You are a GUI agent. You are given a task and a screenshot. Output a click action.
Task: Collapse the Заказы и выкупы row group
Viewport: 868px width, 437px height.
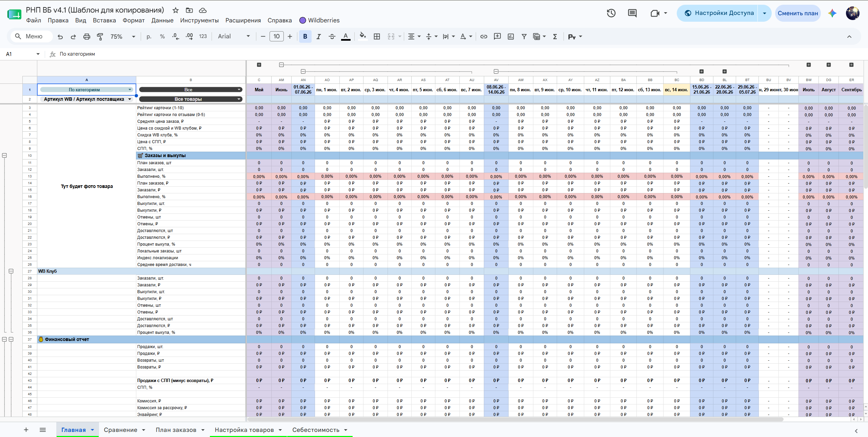click(x=4, y=155)
